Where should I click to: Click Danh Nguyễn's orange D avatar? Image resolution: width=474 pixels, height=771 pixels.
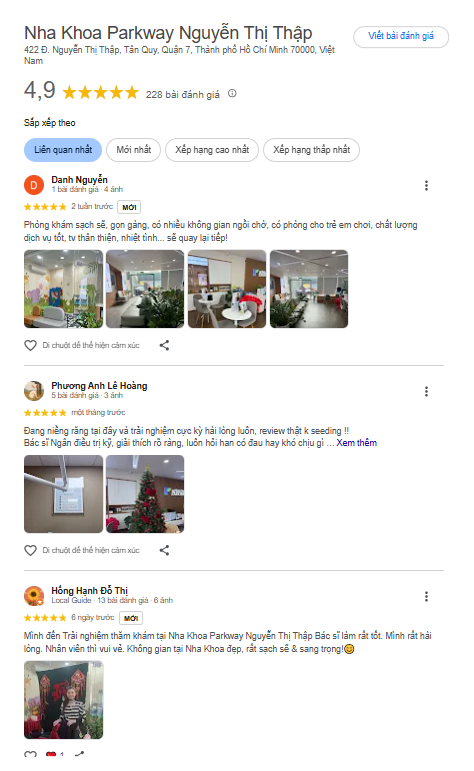tap(34, 185)
